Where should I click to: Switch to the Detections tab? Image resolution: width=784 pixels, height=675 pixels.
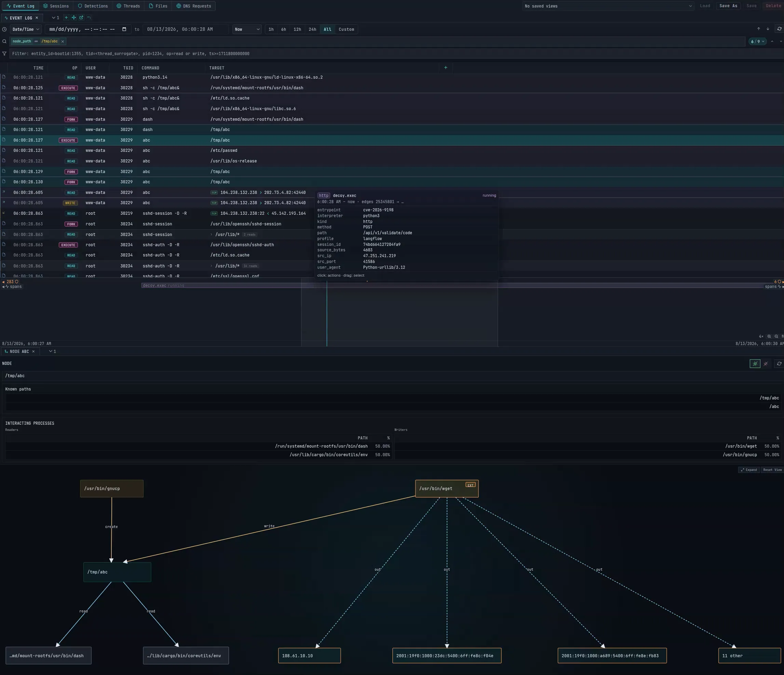(93, 6)
